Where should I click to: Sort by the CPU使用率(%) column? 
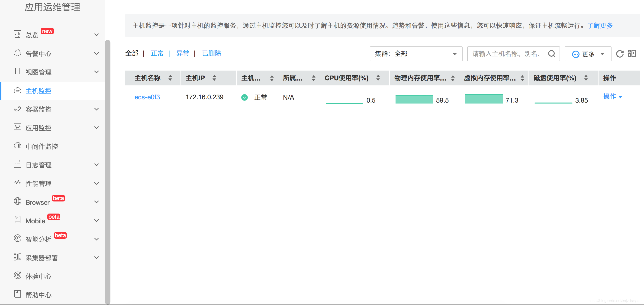(x=378, y=78)
